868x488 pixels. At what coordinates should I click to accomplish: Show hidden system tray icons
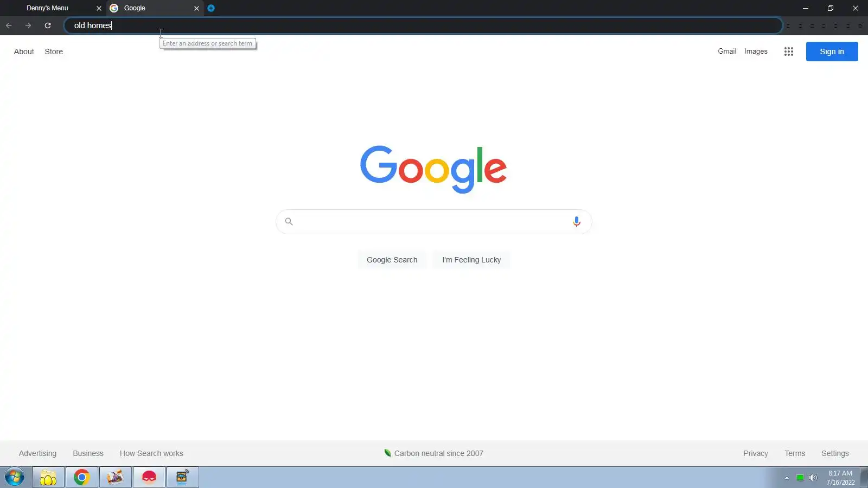point(787,478)
